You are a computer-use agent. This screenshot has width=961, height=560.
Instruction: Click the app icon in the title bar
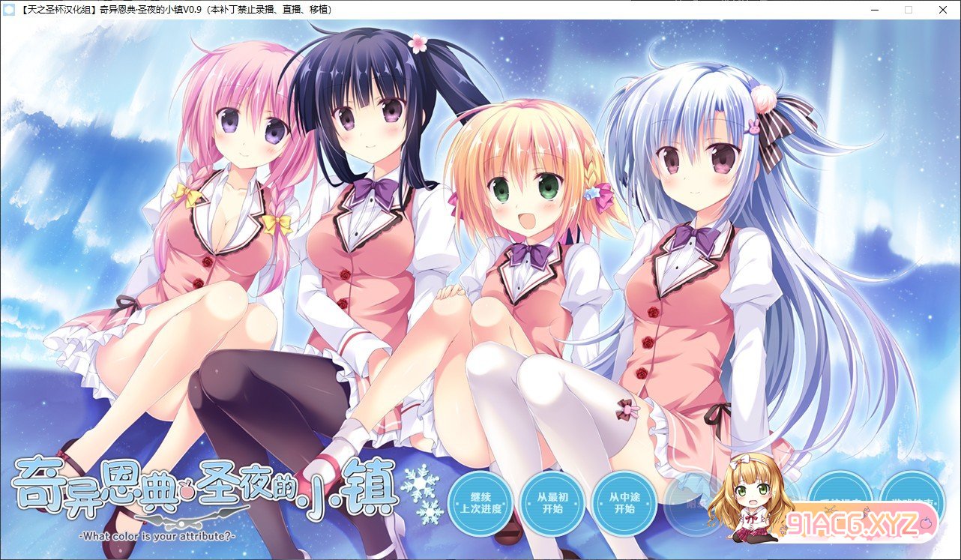pos(10,10)
